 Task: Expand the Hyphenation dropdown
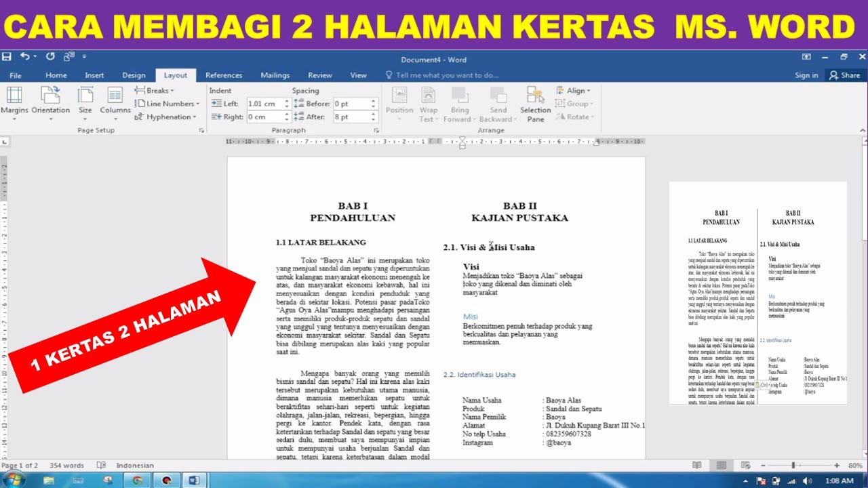[x=165, y=117]
